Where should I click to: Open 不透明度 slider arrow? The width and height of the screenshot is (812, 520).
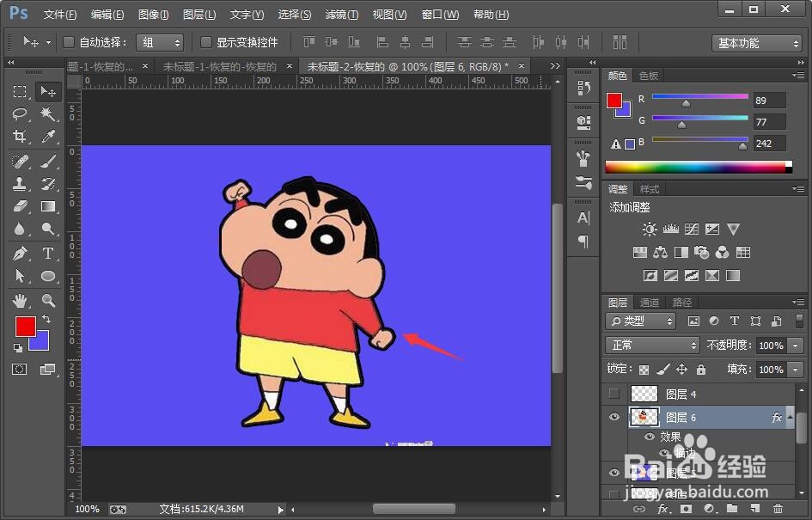point(796,346)
